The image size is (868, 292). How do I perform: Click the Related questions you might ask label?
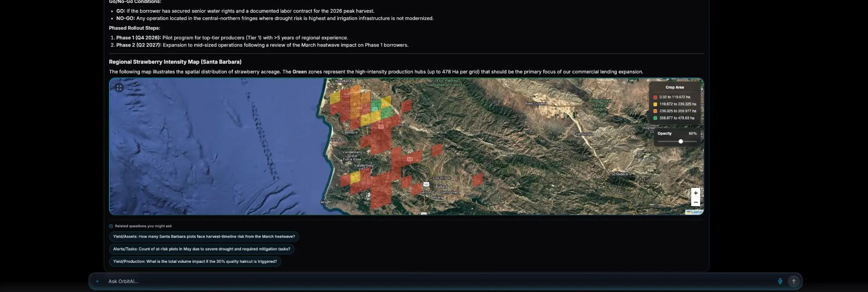143,226
